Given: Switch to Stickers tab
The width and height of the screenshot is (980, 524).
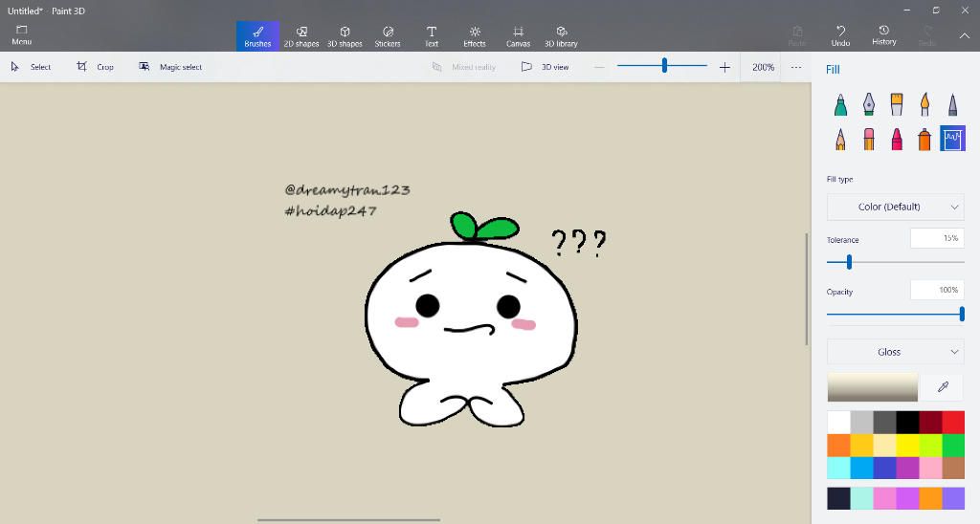Looking at the screenshot, I should tap(388, 36).
